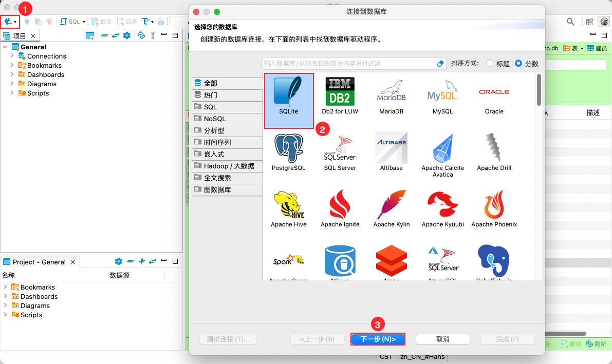Expand the Scripts node under General
Image resolution: width=612 pixels, height=364 pixels.
point(12,93)
